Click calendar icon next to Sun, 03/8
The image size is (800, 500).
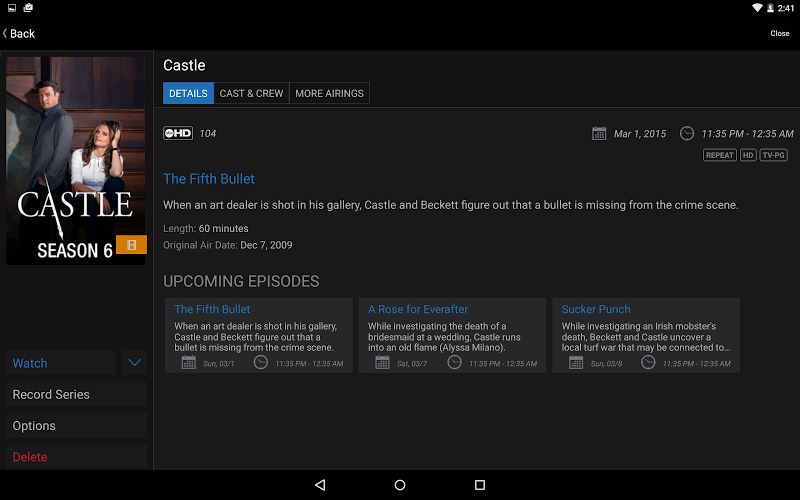pos(576,363)
